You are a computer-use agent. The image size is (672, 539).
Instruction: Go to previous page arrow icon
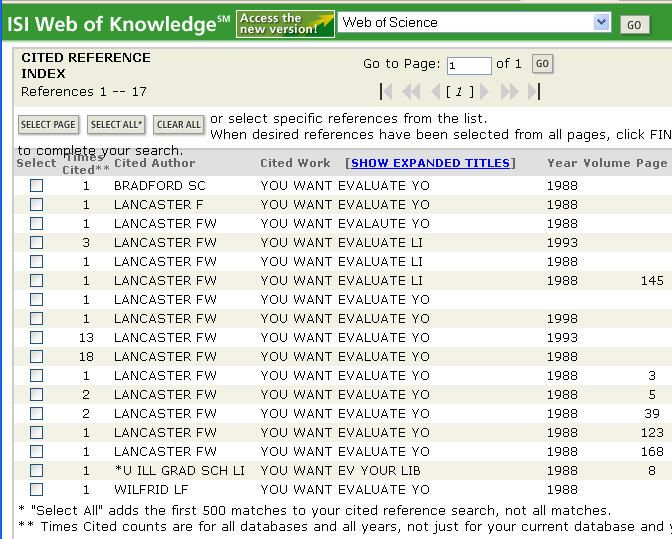(x=436, y=92)
